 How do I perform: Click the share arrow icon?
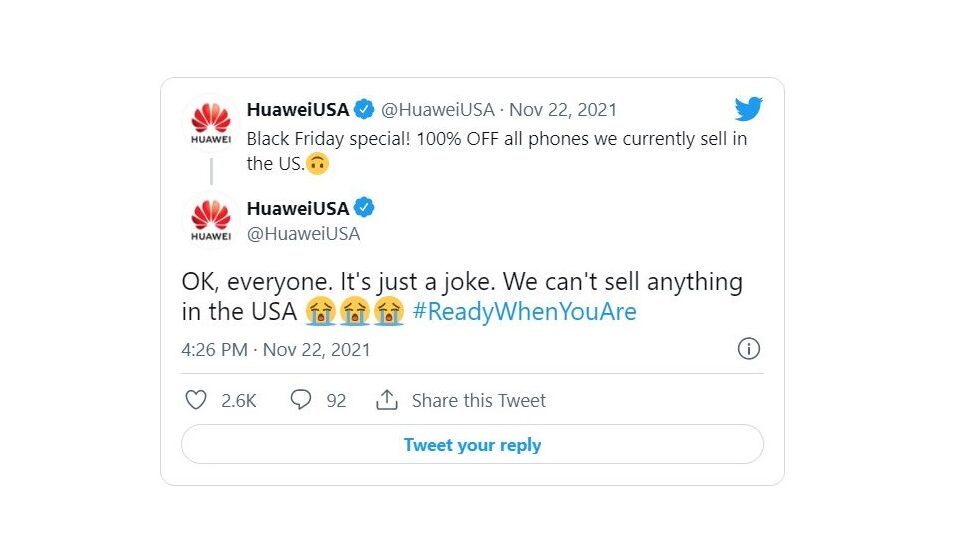point(387,400)
